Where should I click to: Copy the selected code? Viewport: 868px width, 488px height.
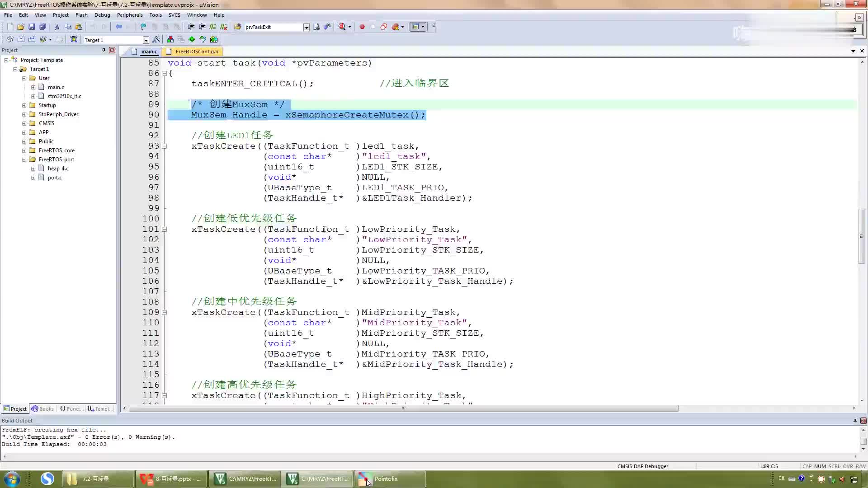pos(68,27)
